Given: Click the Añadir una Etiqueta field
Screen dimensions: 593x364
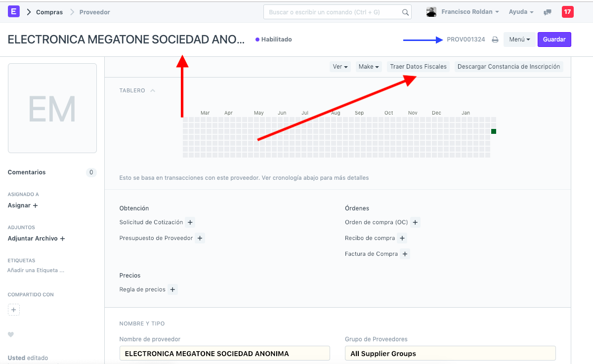Looking at the screenshot, I should tap(36, 271).
